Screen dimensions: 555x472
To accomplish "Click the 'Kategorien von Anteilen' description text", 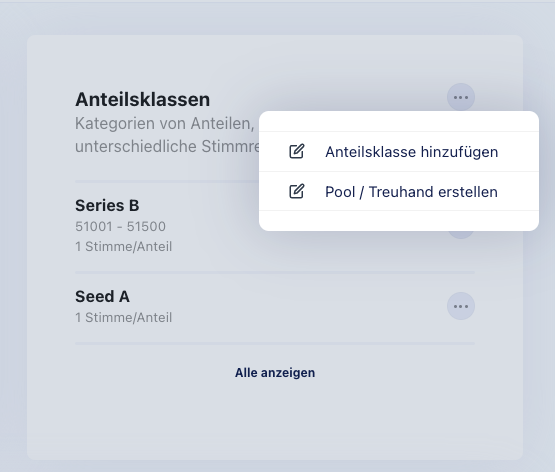I will coord(165,124).
